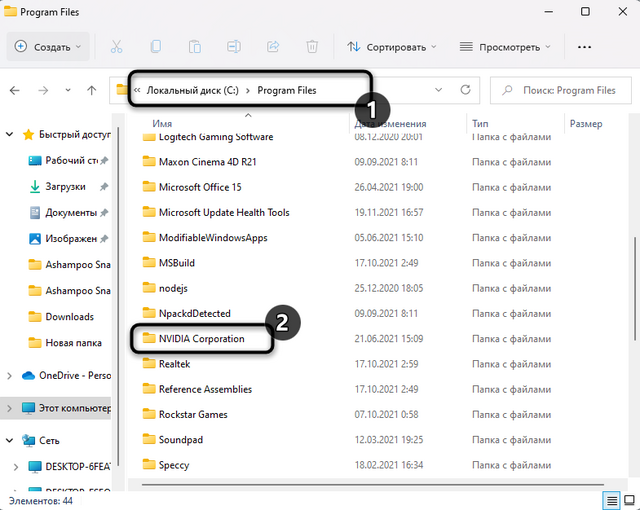Sort by the Имя column header
The height and width of the screenshot is (510, 640).
162,124
